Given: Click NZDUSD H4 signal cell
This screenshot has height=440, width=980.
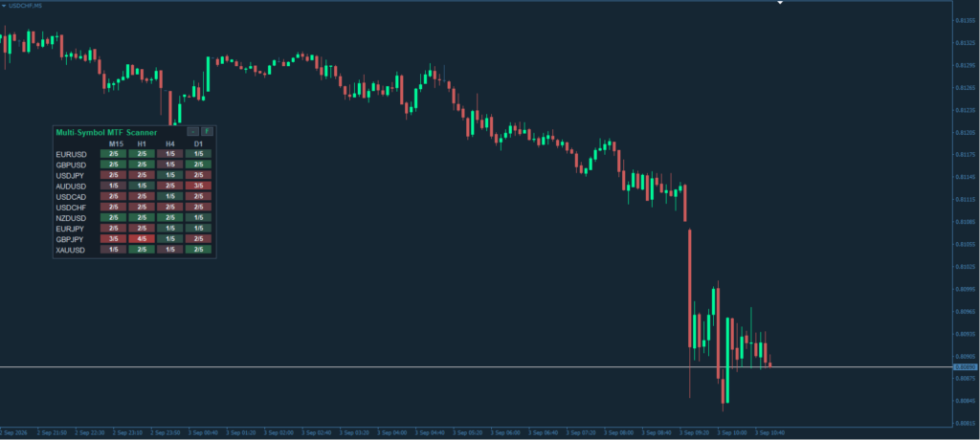Looking at the screenshot, I should pyautogui.click(x=170, y=217).
